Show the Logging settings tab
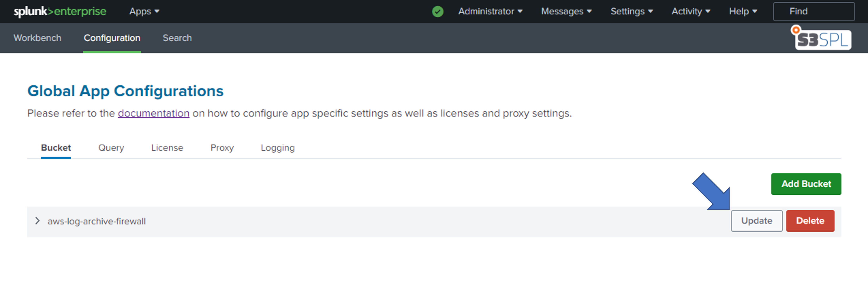 pos(278,148)
